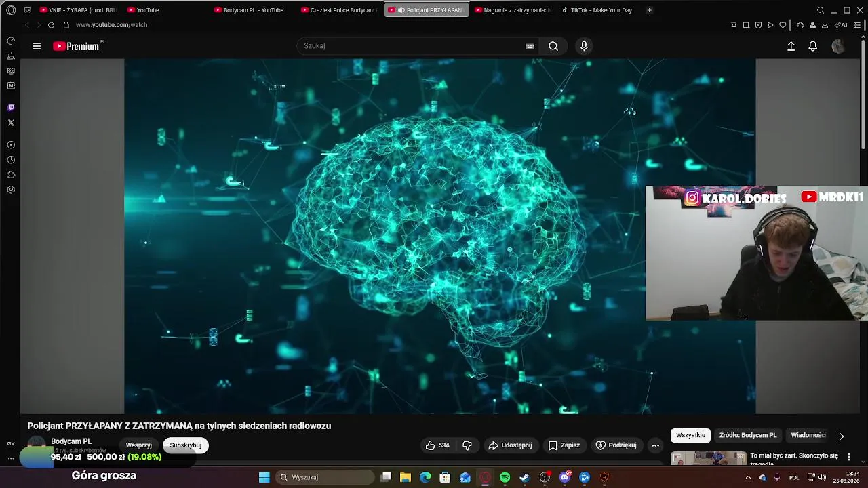Start voice search with microphone icon
This screenshot has width=868, height=488.
coord(584,46)
